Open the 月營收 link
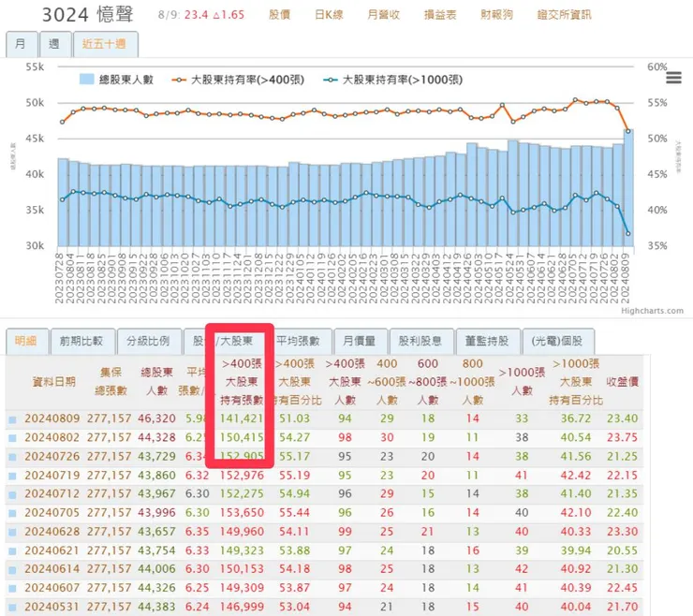The height and width of the screenshot is (616, 693). pyautogui.click(x=384, y=15)
